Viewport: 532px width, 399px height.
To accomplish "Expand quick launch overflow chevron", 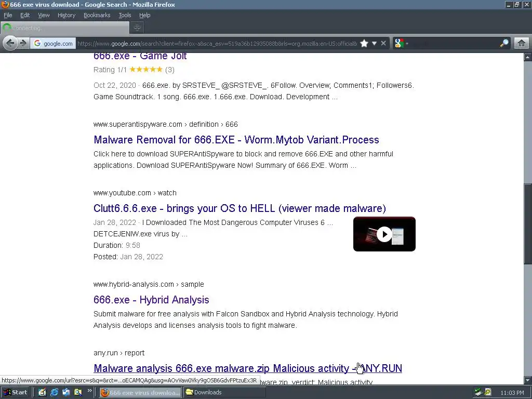I will 89,391.
